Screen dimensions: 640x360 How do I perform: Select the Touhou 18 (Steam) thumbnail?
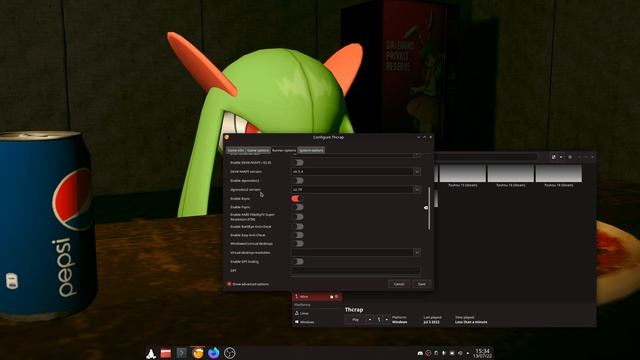558,173
